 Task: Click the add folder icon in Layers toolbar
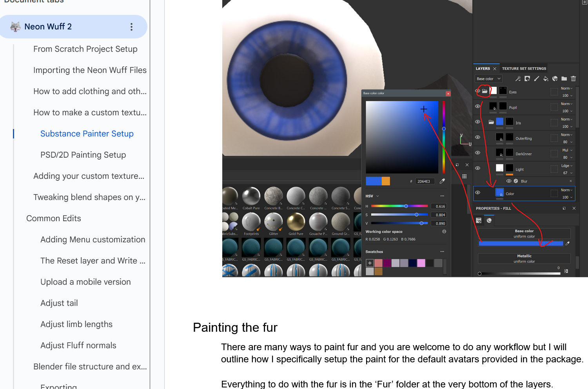(x=564, y=79)
